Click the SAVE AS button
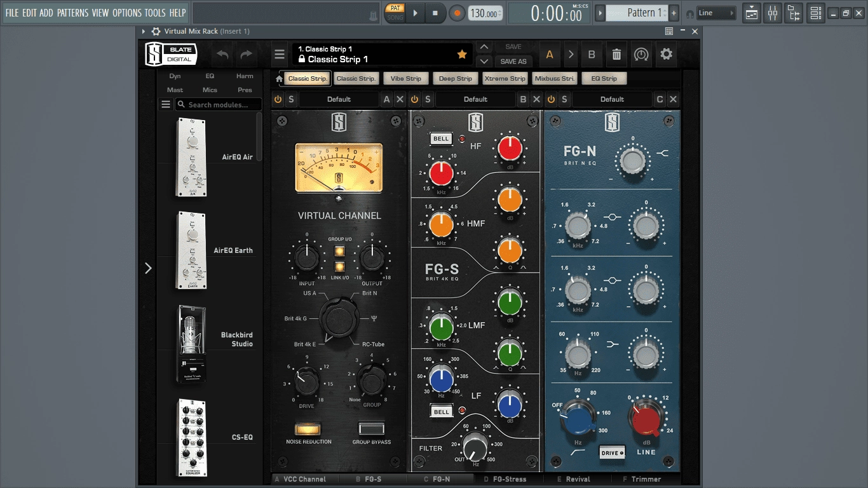 513,62
